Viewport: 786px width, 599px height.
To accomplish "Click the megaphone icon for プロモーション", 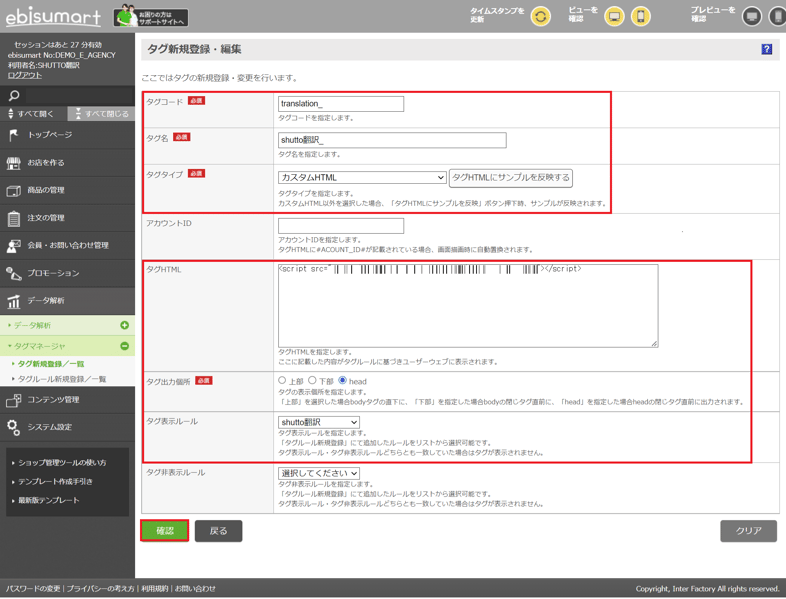I will 14,273.
